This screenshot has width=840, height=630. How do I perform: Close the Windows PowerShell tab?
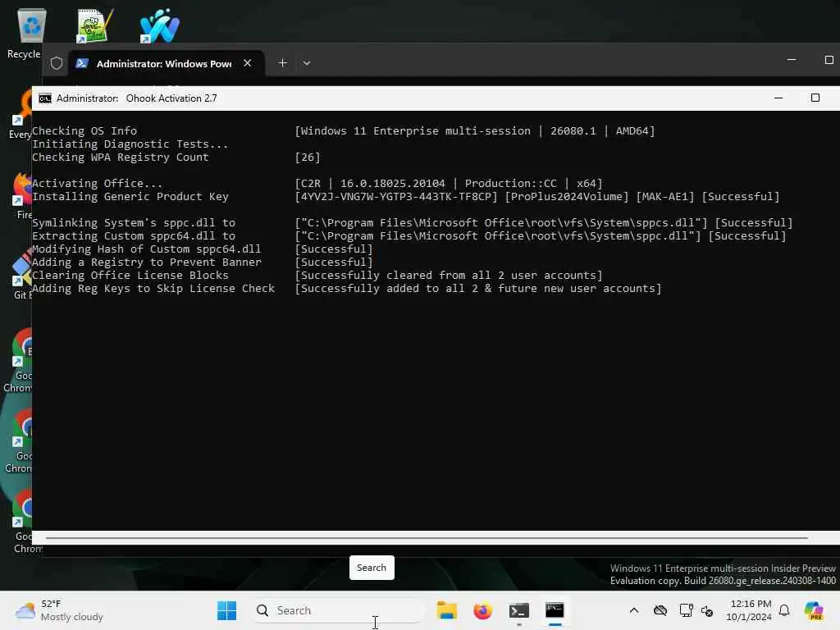coord(248,62)
